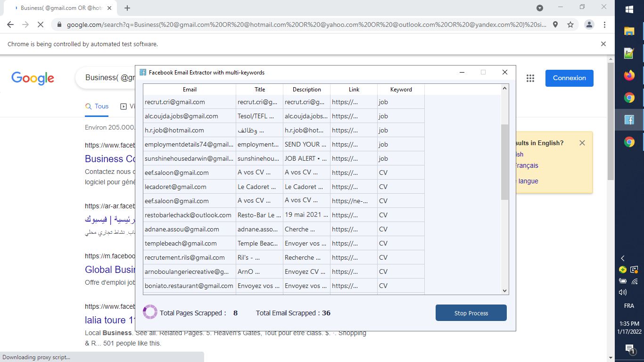Screen dimensions: 644x362
Task: Open the Chrome profile avatar
Action: (589, 25)
